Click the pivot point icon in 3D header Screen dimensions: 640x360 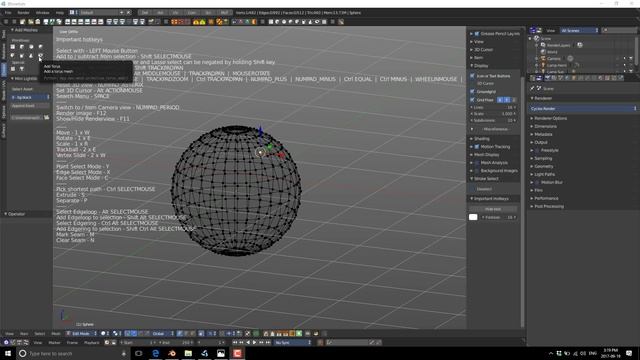[x=116, y=333]
